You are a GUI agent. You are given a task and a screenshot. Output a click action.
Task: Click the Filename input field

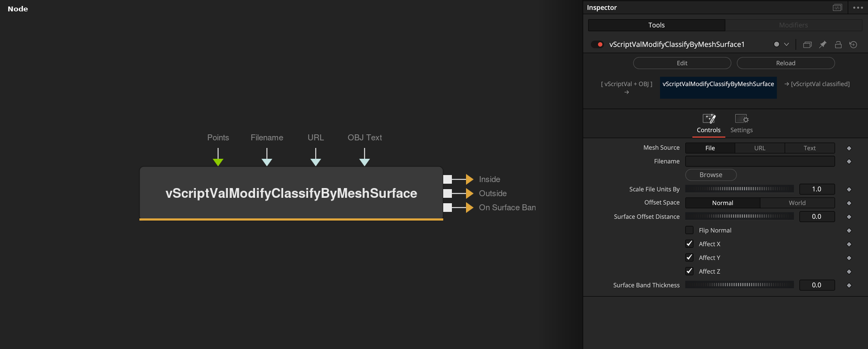[x=760, y=161]
